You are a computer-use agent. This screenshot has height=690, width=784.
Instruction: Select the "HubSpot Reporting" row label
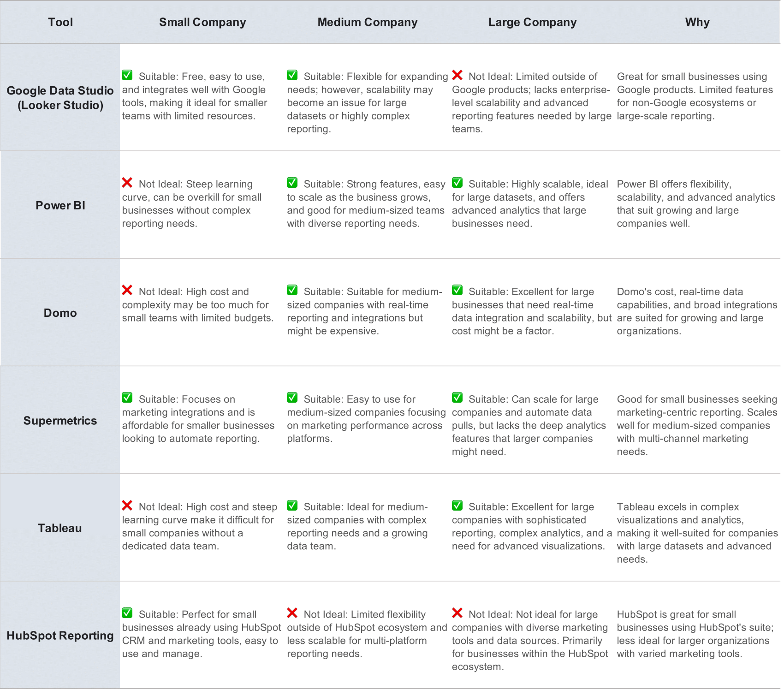coord(60,636)
